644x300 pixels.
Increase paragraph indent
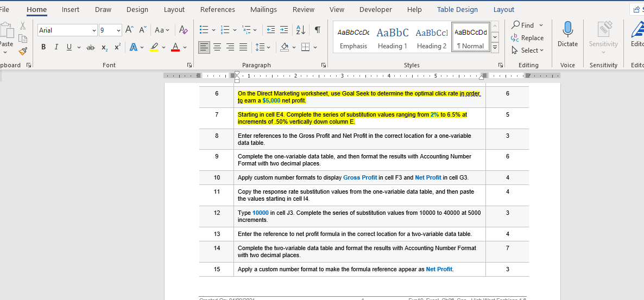click(x=284, y=30)
